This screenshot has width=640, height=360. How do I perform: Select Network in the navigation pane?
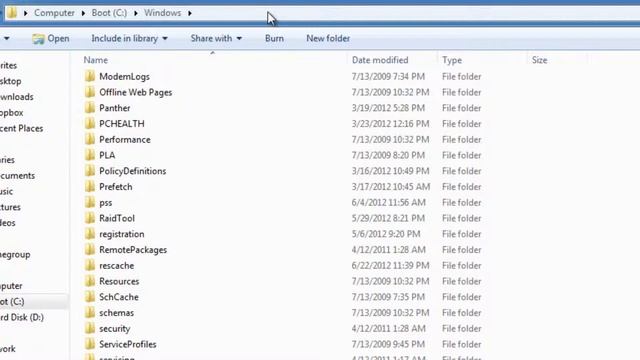(8, 349)
